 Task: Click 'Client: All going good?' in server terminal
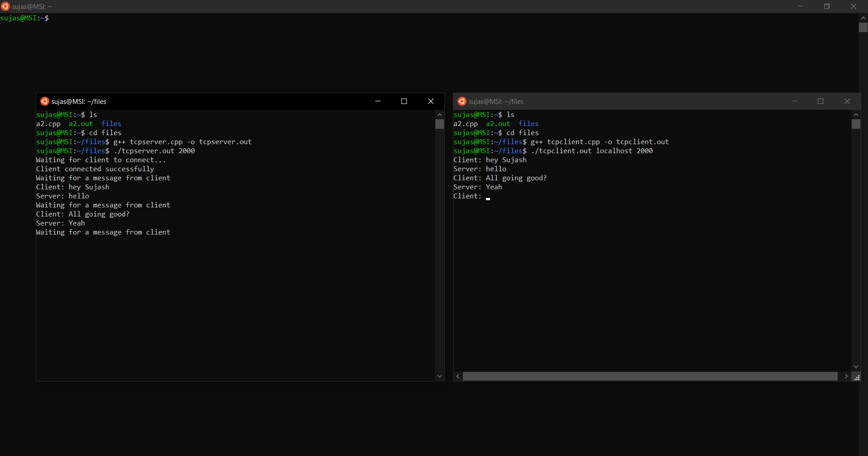[x=83, y=214]
